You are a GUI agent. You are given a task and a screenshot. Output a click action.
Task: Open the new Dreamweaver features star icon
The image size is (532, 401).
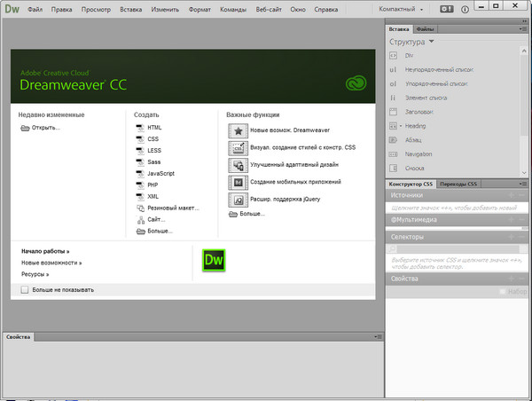(x=238, y=130)
